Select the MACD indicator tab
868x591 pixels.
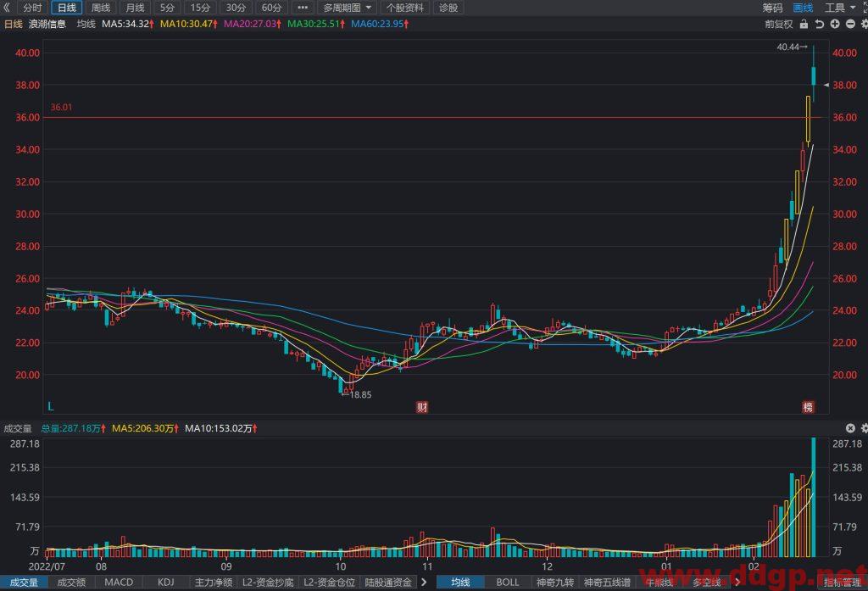click(119, 583)
